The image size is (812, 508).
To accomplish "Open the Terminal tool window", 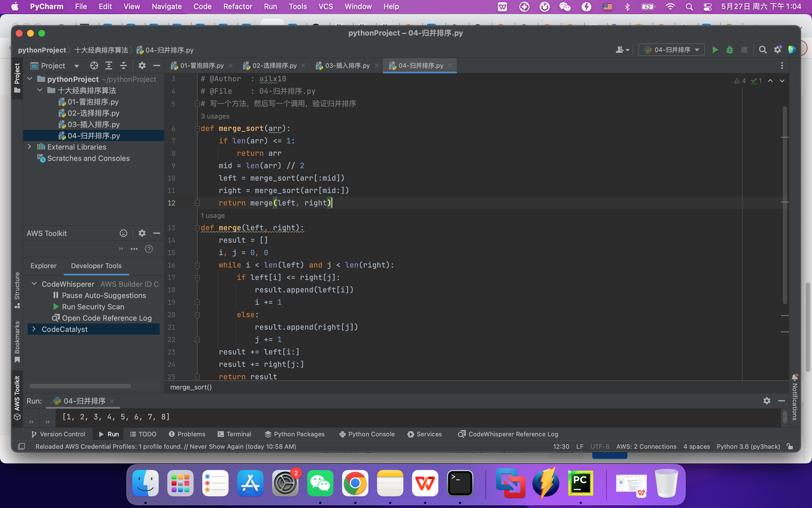I will (234, 434).
